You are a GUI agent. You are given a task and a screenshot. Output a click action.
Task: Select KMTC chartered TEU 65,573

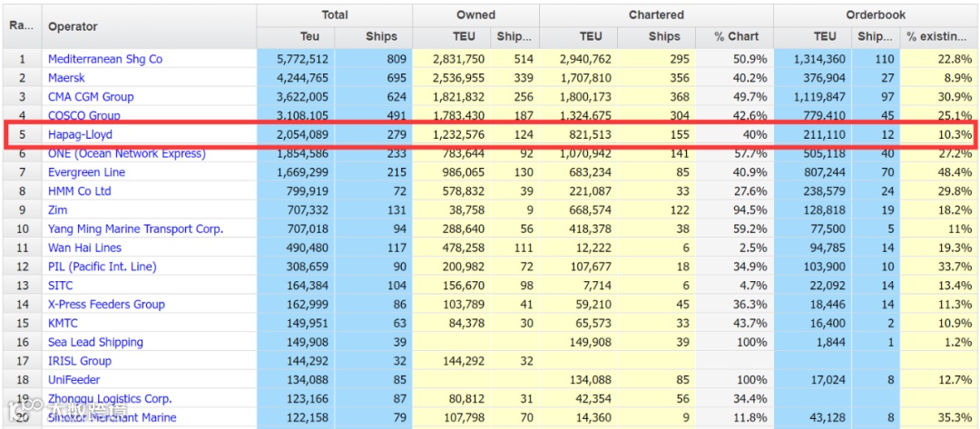(593, 324)
